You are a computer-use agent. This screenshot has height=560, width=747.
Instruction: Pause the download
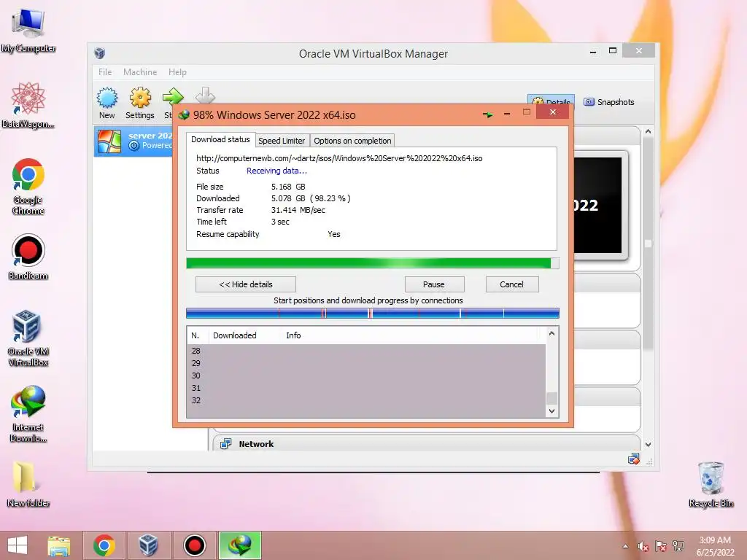(434, 284)
